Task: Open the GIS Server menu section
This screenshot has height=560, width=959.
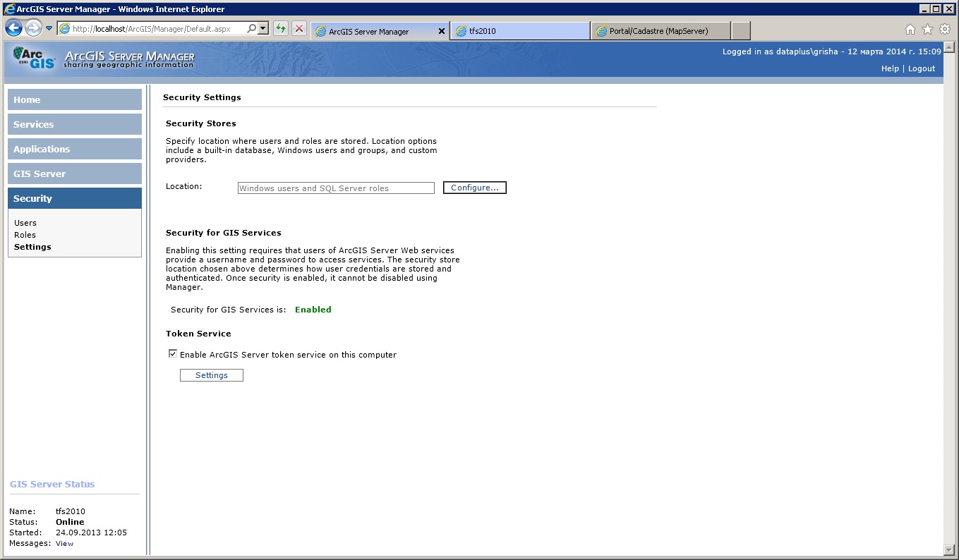Action: (75, 174)
